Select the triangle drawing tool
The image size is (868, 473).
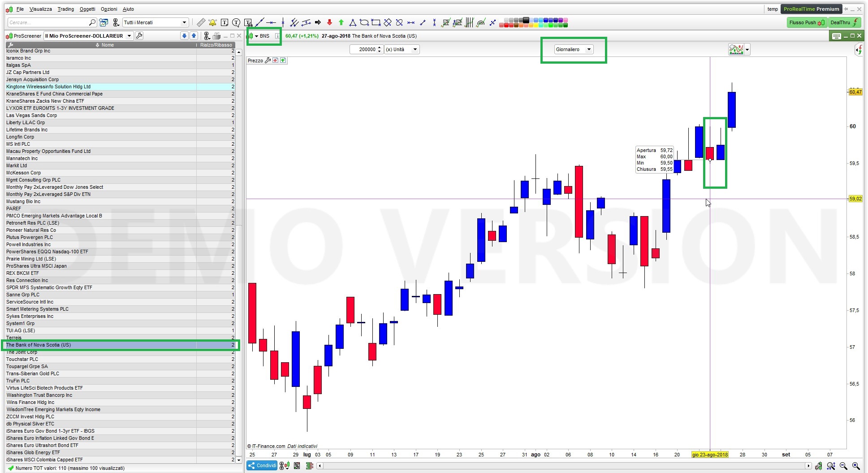(x=353, y=22)
